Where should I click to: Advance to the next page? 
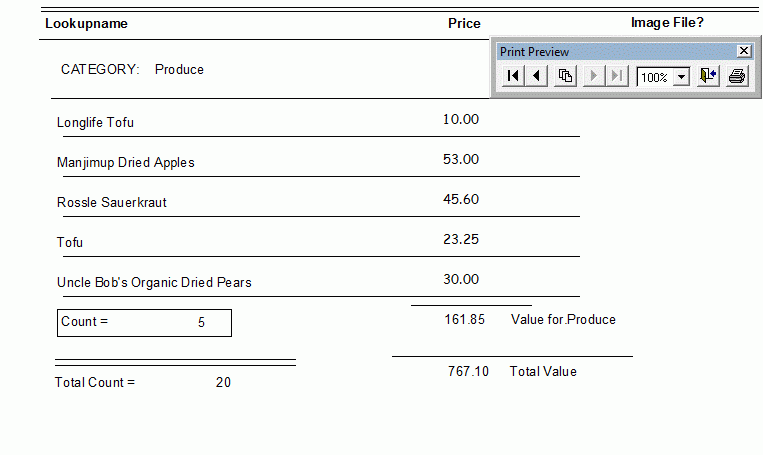click(x=594, y=76)
